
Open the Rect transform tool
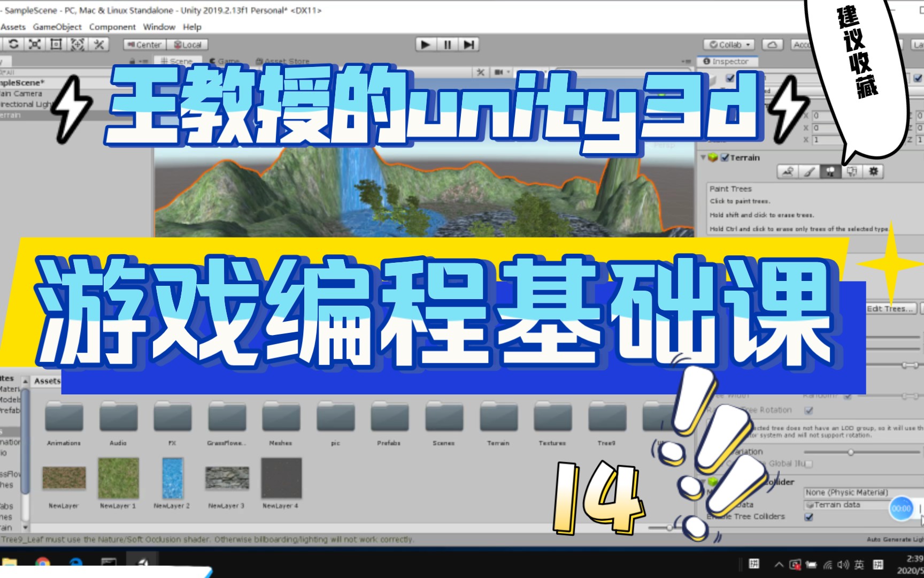pyautogui.click(x=56, y=45)
